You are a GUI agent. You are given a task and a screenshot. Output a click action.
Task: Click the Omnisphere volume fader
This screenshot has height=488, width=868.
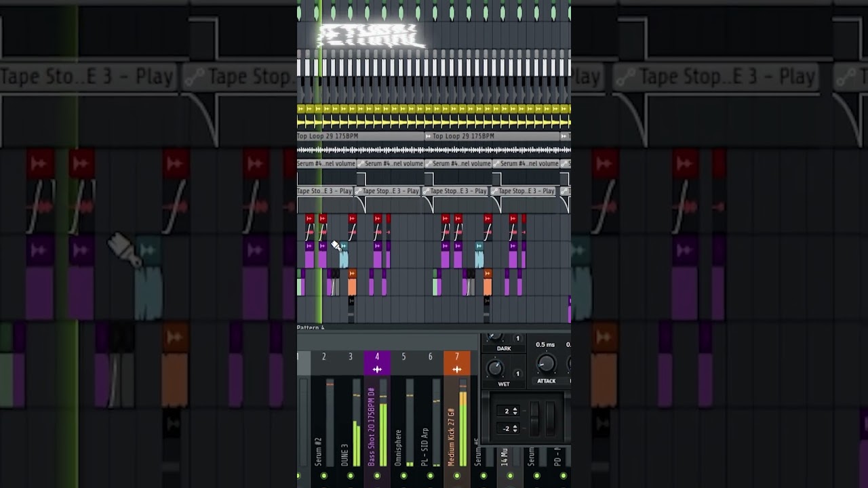click(410, 423)
